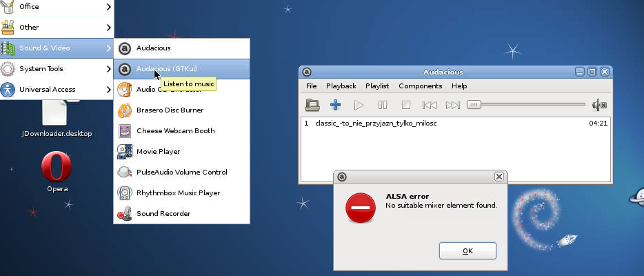Minimize the Audacious window
The image size is (644, 276).
tap(579, 72)
